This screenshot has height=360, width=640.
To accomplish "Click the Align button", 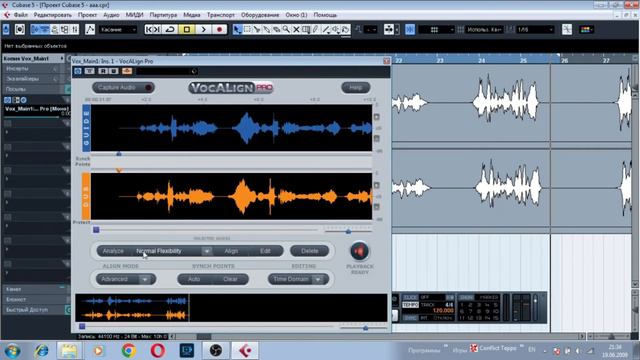I will coord(231,251).
